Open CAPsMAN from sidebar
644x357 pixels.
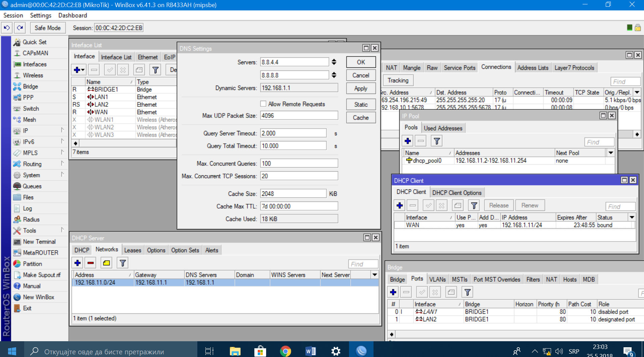click(x=35, y=53)
